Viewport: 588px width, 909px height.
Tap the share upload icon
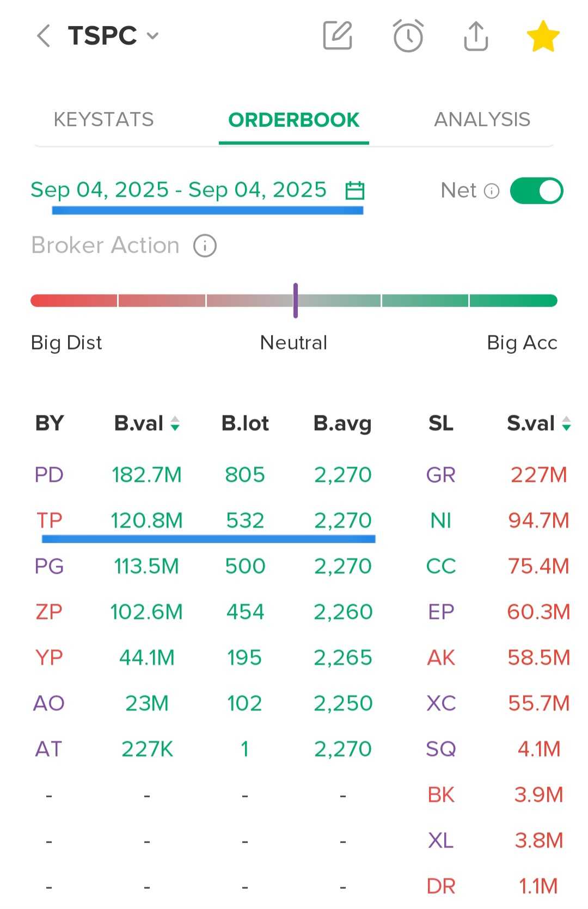476,36
